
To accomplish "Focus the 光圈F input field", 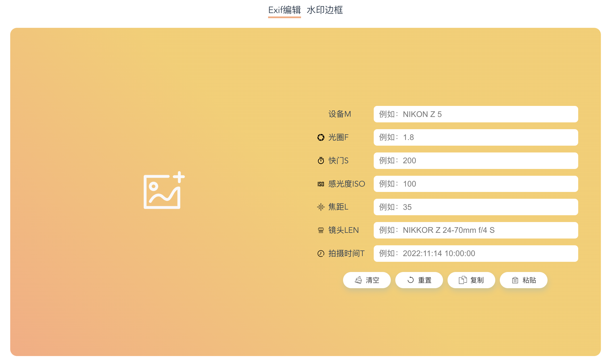I will pyautogui.click(x=476, y=137).
